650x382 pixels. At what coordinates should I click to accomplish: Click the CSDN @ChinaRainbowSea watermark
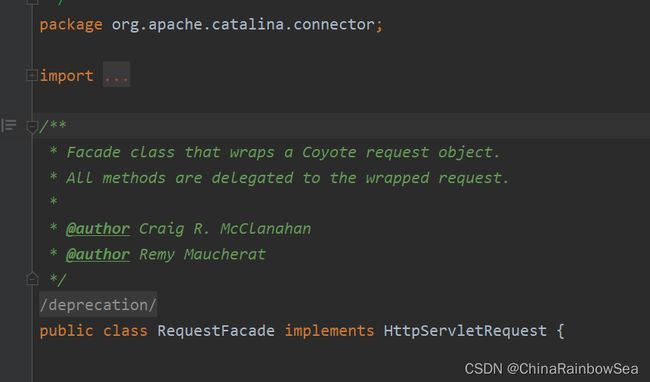551,368
